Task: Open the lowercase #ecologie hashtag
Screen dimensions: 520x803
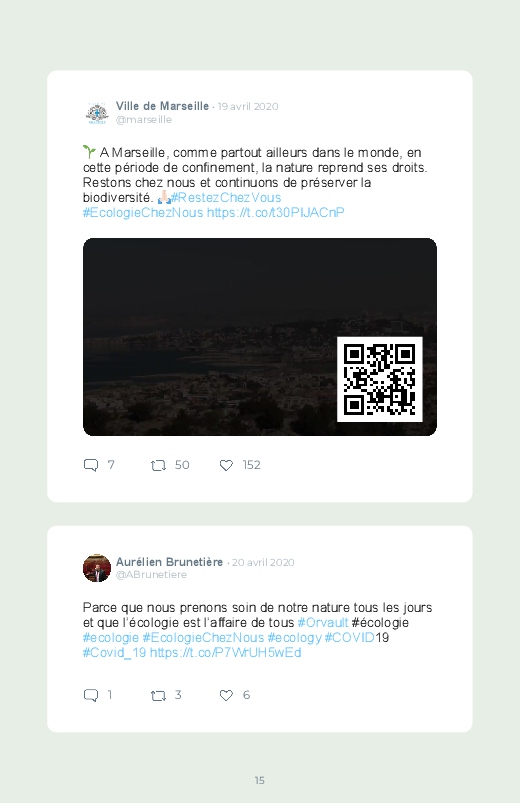Action: pyautogui.click(x=111, y=638)
